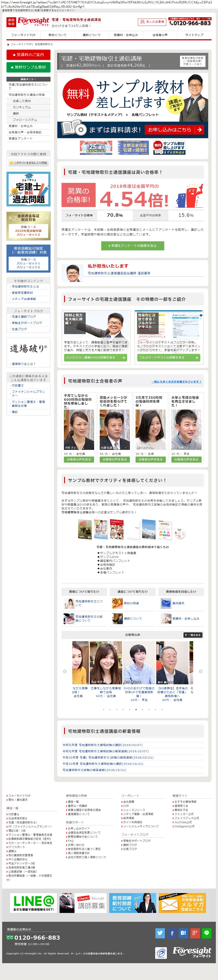Viewport: 218px width, 980px height.
Task: Open the サイトマップ navigation tab
Action: coord(194,35)
